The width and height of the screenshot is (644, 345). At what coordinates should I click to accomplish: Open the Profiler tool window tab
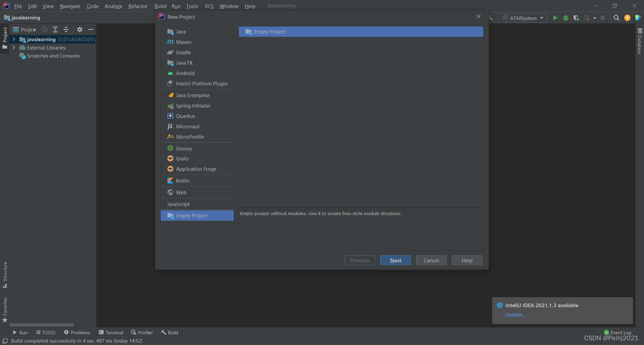pyautogui.click(x=142, y=333)
